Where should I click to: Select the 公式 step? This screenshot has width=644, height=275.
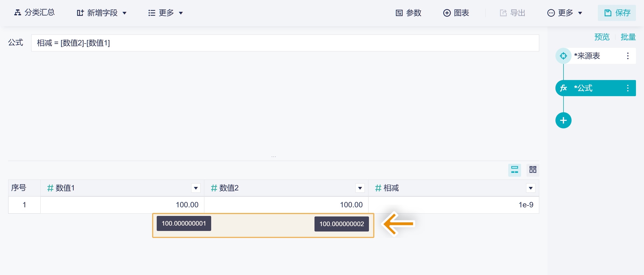tap(596, 88)
